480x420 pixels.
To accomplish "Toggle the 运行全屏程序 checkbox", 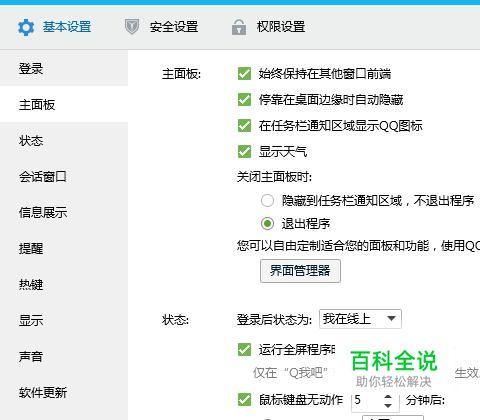I will [x=244, y=349].
